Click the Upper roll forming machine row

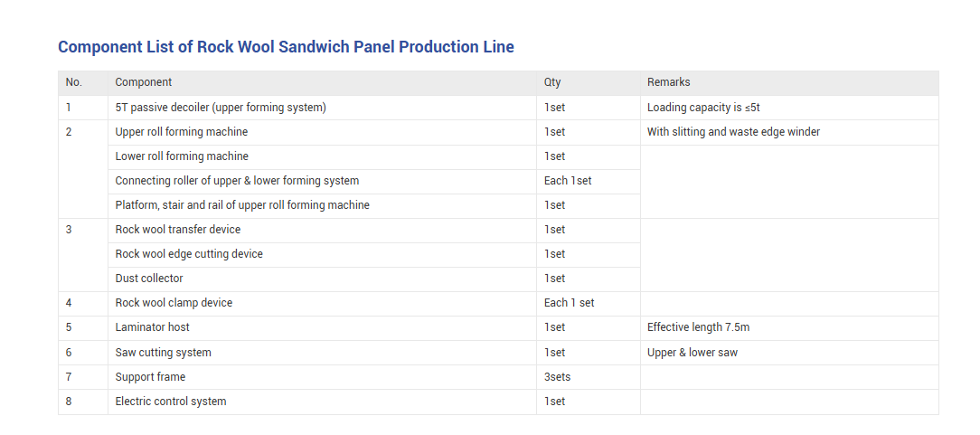pos(182,132)
